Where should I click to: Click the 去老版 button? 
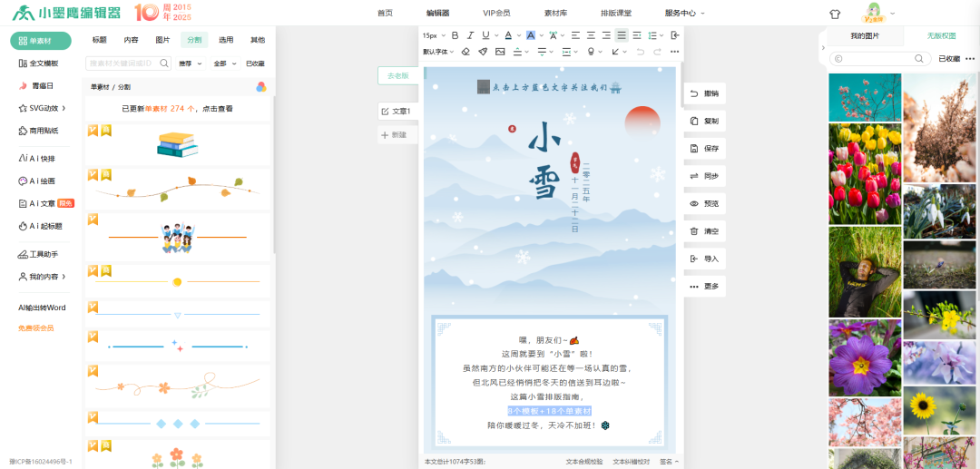[x=398, y=75]
